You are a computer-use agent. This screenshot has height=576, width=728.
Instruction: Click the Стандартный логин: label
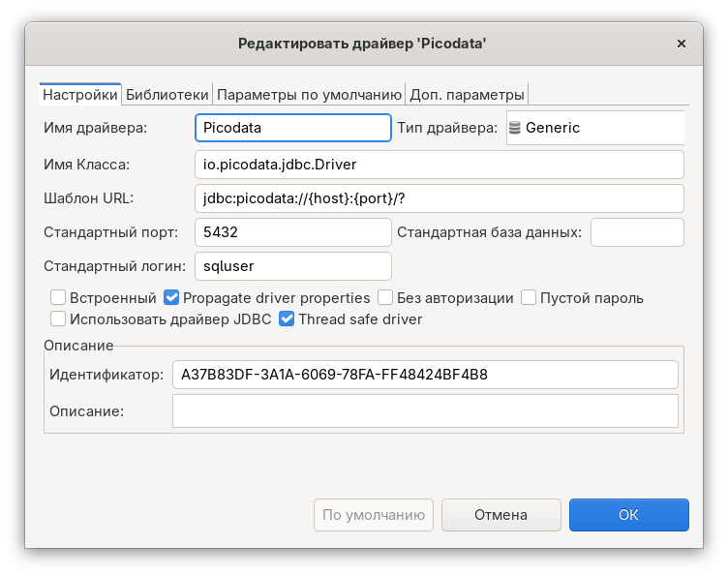114,266
